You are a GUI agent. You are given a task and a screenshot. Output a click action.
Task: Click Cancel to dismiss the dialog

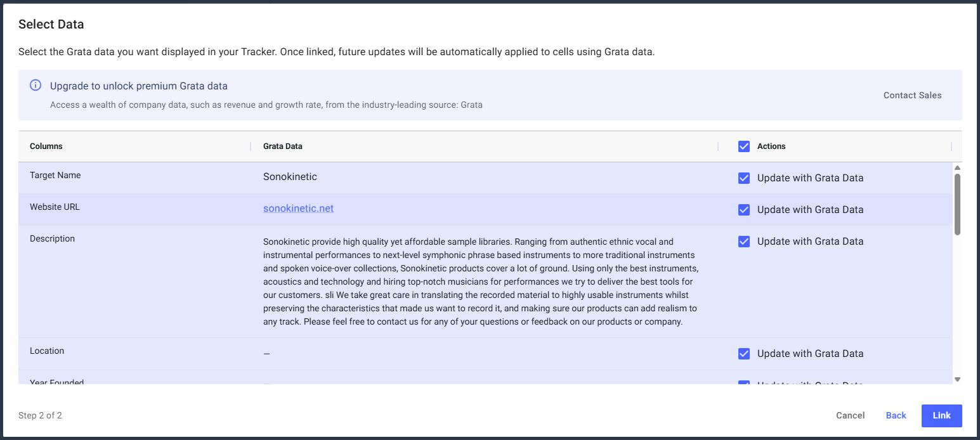[x=850, y=415]
